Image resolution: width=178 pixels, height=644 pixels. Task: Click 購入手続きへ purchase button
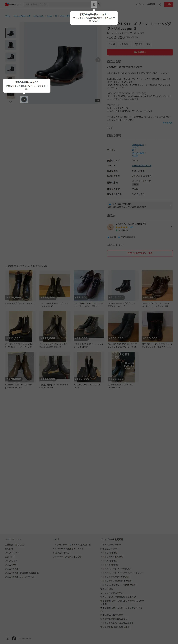(x=140, y=52)
